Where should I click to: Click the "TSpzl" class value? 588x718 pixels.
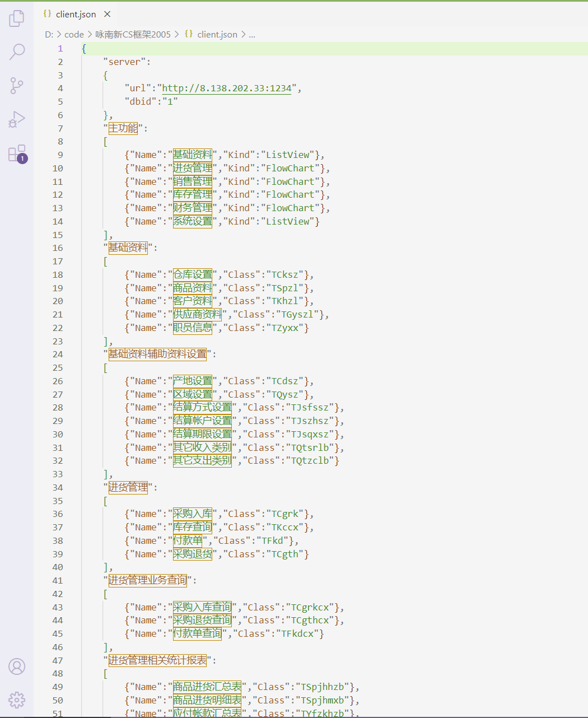point(286,288)
